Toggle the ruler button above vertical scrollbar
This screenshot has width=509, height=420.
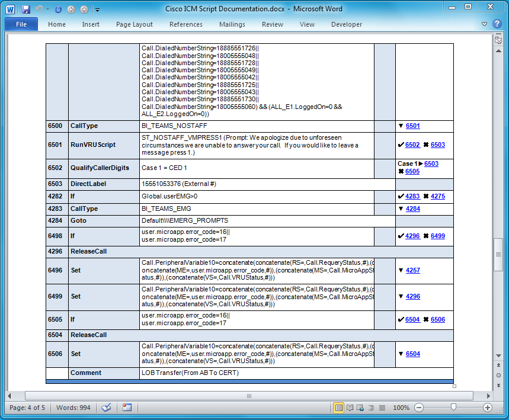click(498, 40)
